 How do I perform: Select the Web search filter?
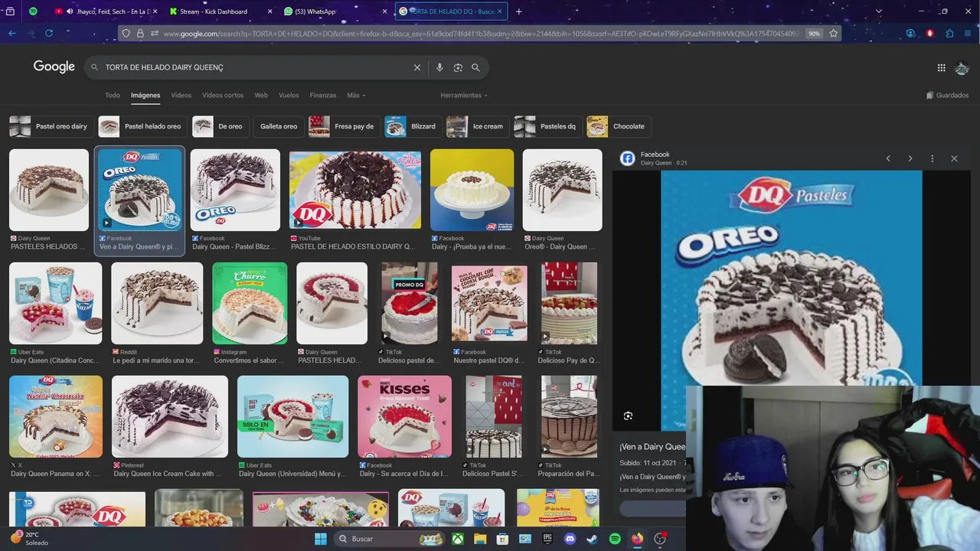pos(261,96)
